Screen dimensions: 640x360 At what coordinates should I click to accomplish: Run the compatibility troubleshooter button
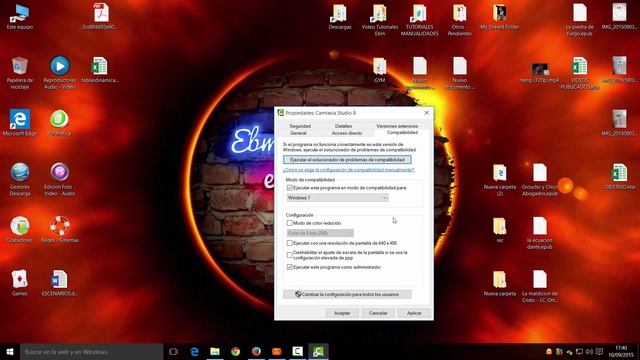tap(347, 160)
